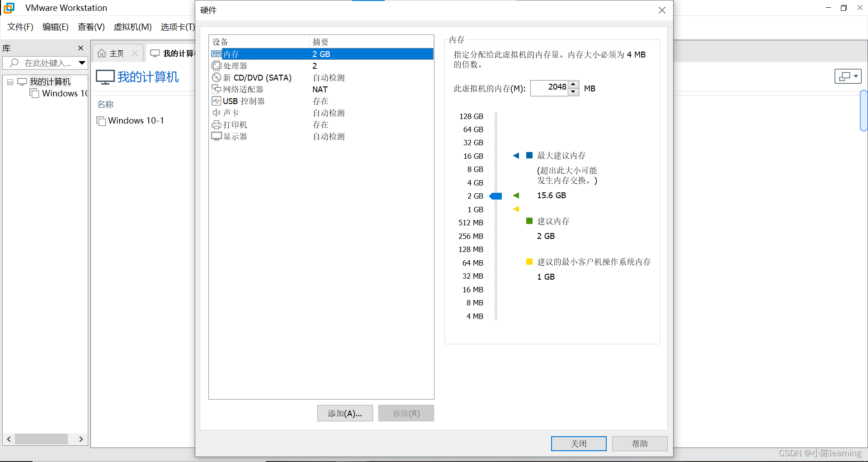Select the 内存 memory device icon
The image size is (868, 462).
(217, 54)
